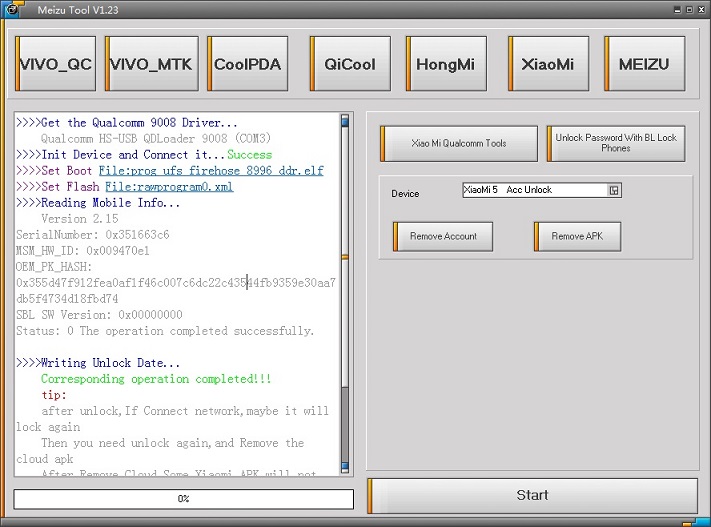Maximize the Meizu Tool window
This screenshot has width=711, height=527.
(689, 9)
